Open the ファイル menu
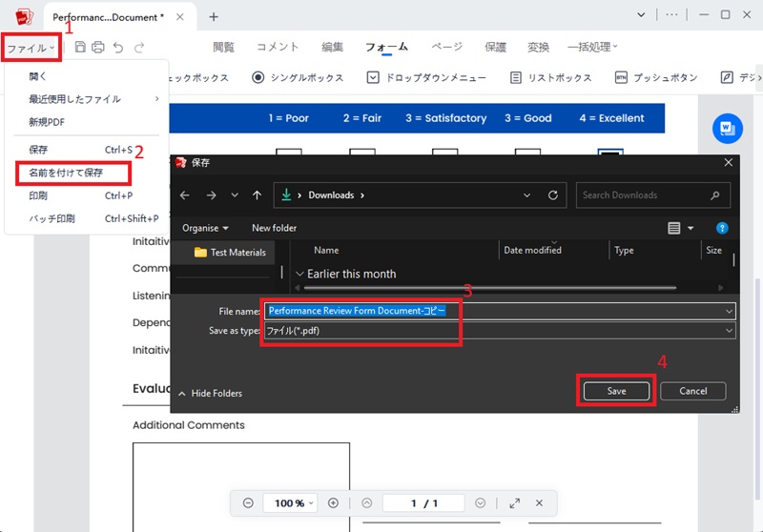 click(x=31, y=48)
